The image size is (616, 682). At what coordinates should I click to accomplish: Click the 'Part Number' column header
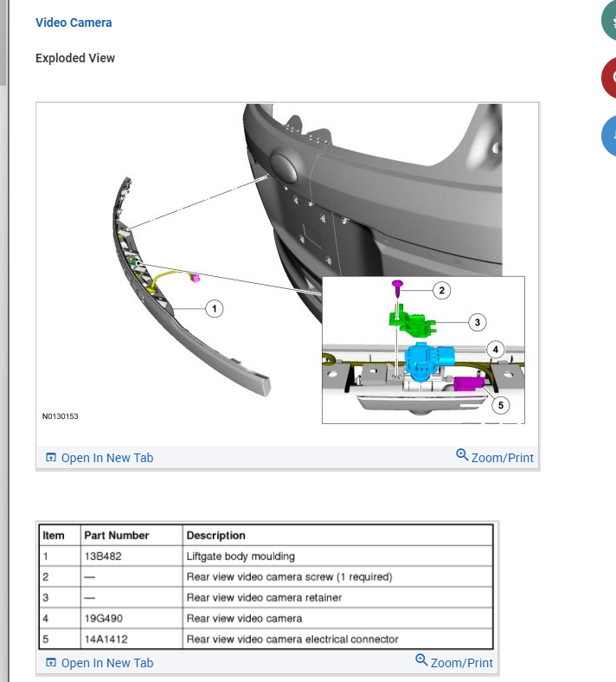coord(117,536)
